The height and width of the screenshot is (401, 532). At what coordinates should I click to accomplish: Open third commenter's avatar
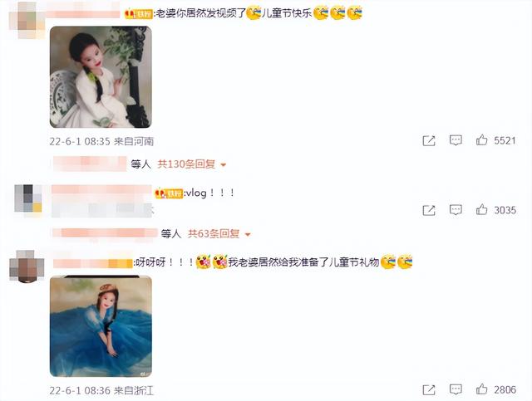(x=27, y=267)
